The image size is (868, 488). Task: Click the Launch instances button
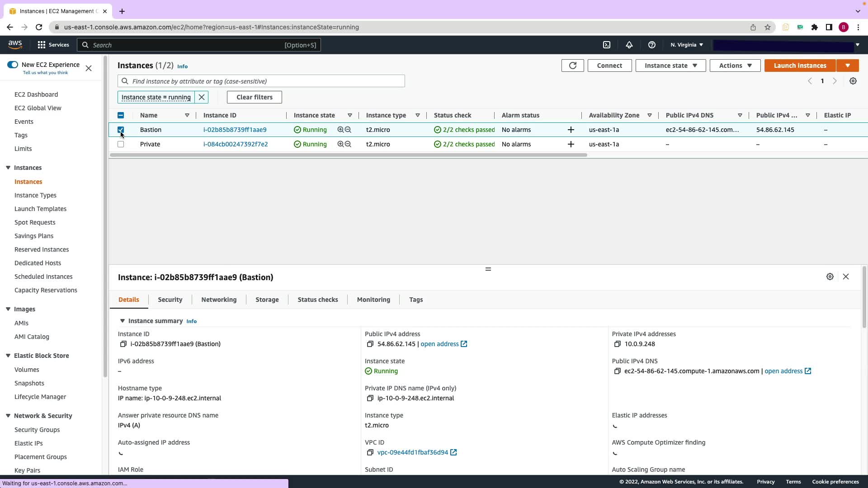[x=799, y=66]
